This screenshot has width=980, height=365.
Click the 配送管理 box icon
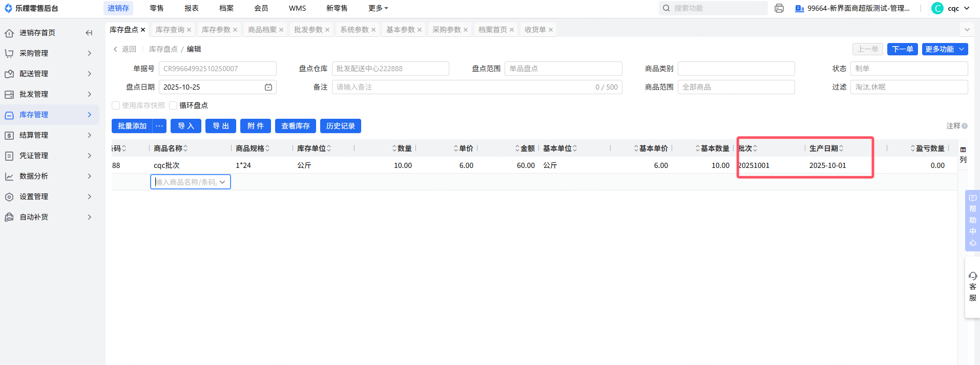(x=9, y=74)
